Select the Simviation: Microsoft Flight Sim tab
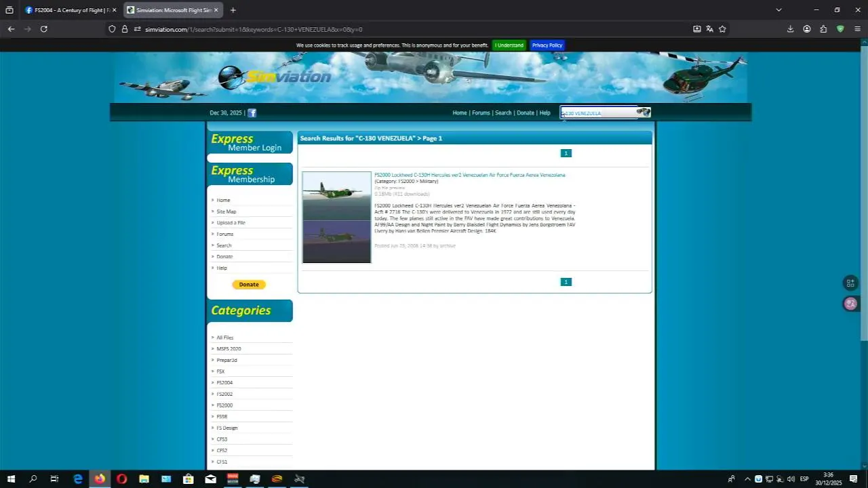Screen dimensions: 868x488 tap(173, 10)
